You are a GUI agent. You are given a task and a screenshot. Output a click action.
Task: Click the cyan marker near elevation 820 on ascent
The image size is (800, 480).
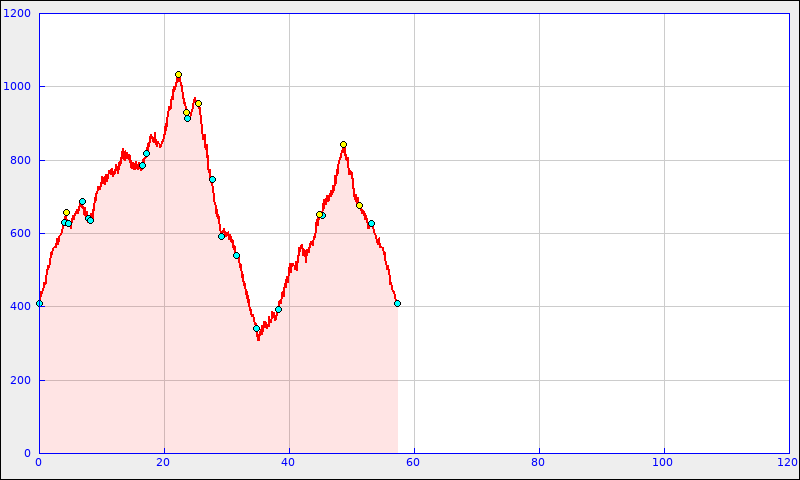[146, 153]
